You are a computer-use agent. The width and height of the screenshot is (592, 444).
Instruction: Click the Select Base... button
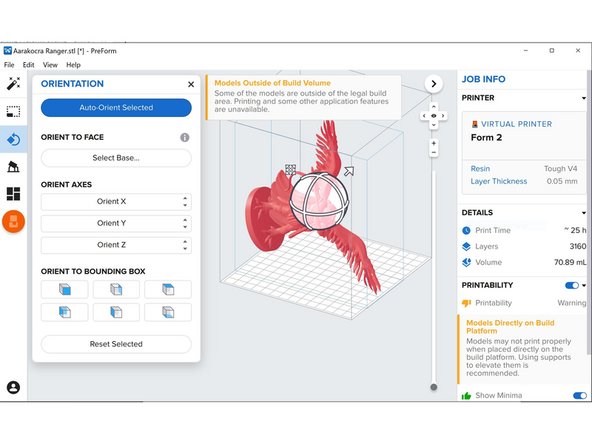coord(116,158)
